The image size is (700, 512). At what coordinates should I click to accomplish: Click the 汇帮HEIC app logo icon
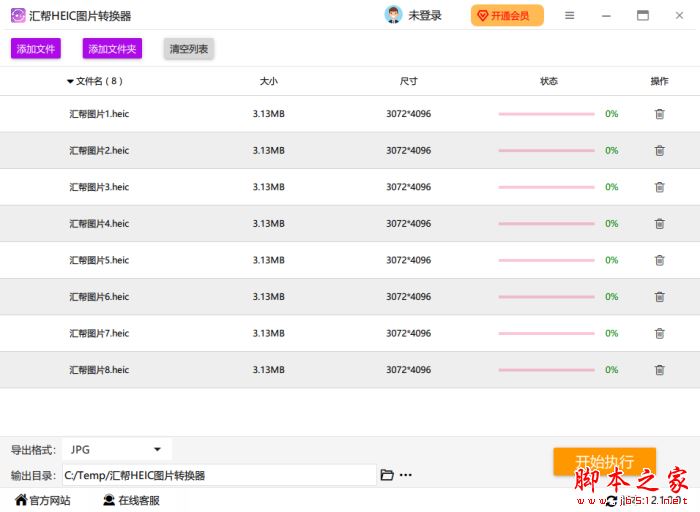tap(18, 16)
